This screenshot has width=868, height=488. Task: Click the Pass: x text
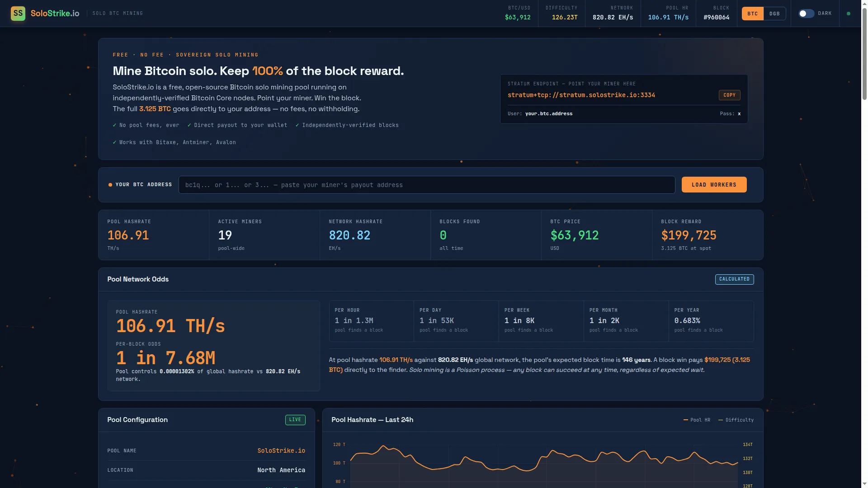coord(730,114)
